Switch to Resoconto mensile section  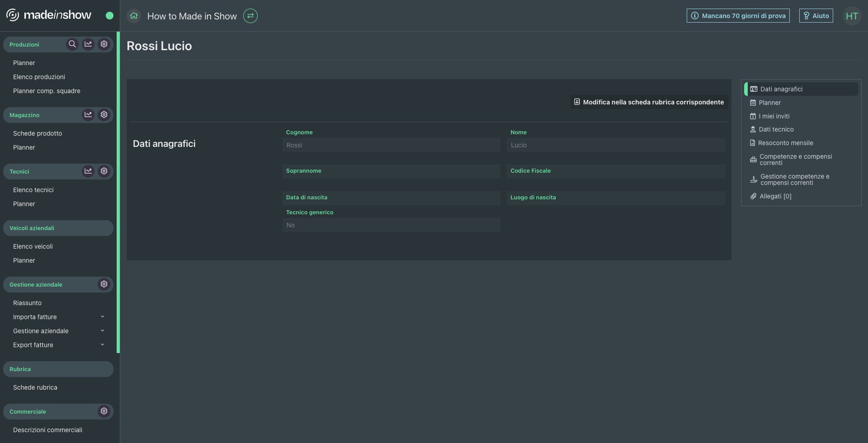[x=785, y=143]
